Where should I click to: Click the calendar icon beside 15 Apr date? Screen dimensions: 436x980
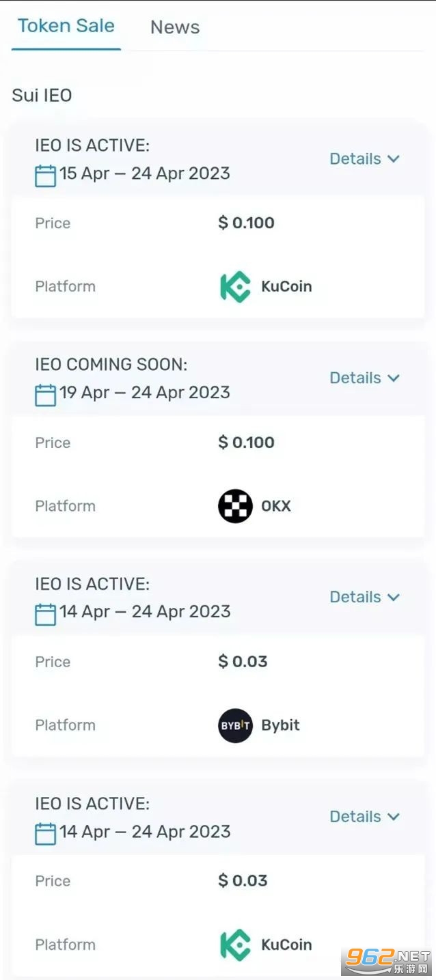(45, 176)
